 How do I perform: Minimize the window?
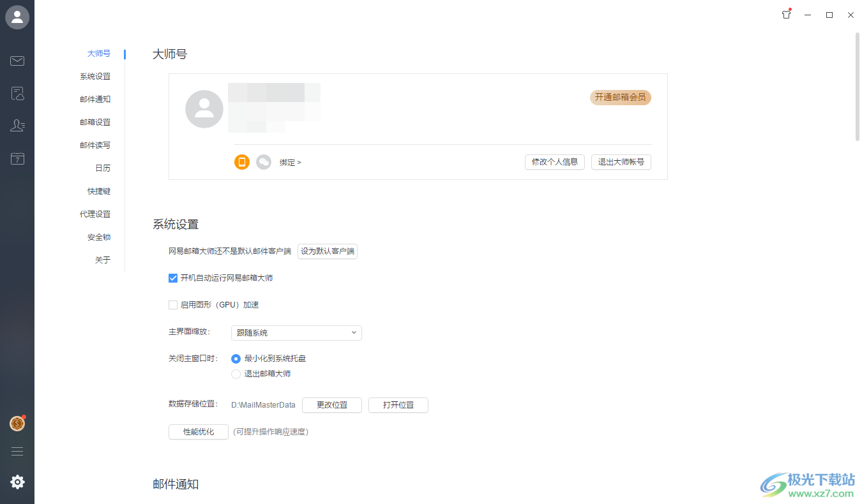tap(808, 15)
